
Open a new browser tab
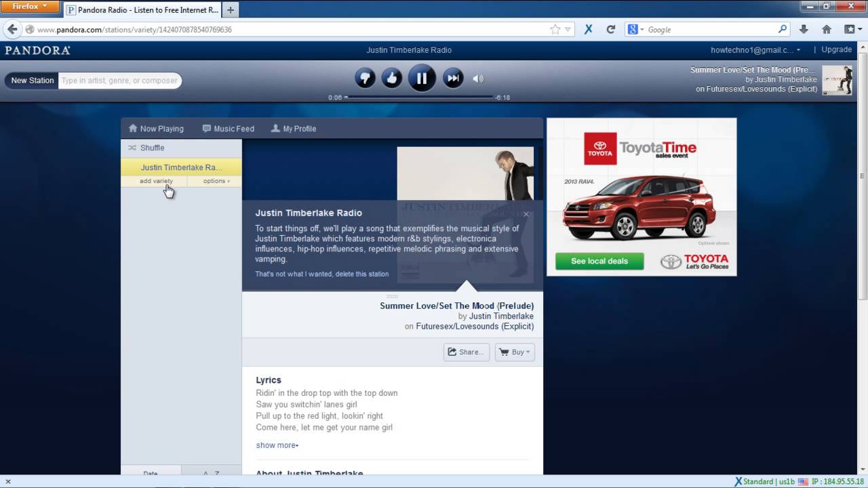pos(231,10)
